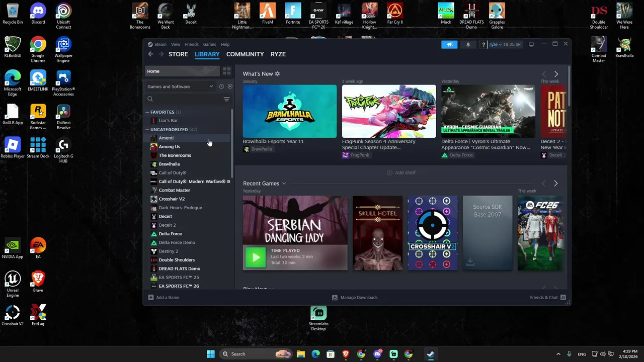
Task: Open the Games menu
Action: (x=209, y=44)
